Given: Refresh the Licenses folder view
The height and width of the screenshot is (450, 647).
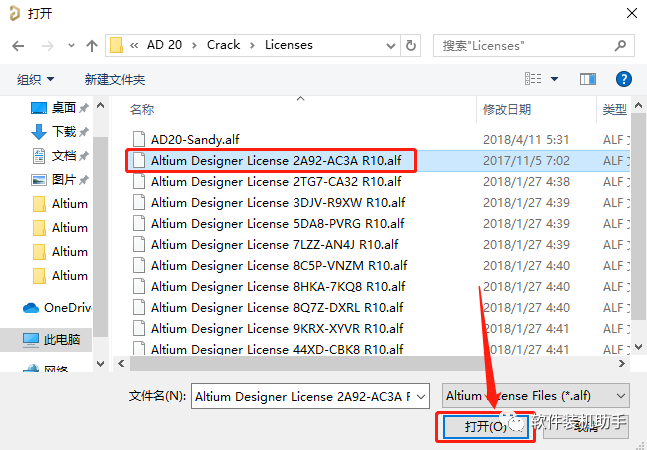Looking at the screenshot, I should tap(411, 45).
